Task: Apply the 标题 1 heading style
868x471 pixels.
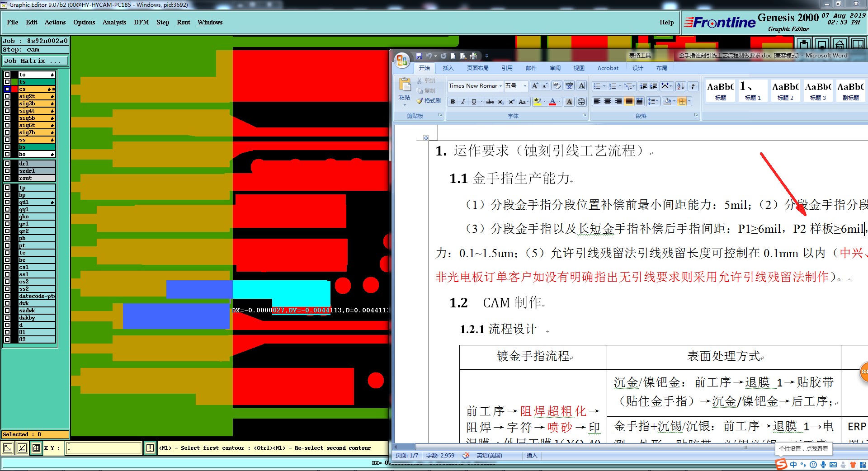Action: coord(753,90)
